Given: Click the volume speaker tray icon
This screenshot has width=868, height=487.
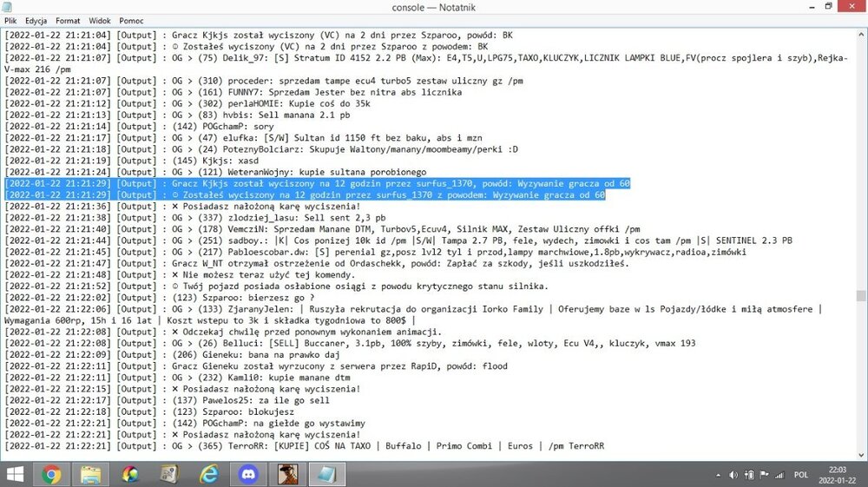Looking at the screenshot, I should [733, 475].
